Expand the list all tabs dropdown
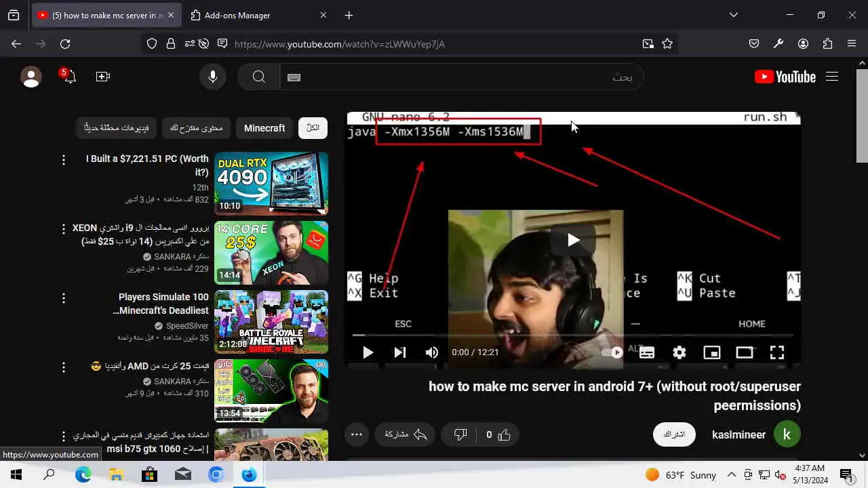 [x=734, y=15]
